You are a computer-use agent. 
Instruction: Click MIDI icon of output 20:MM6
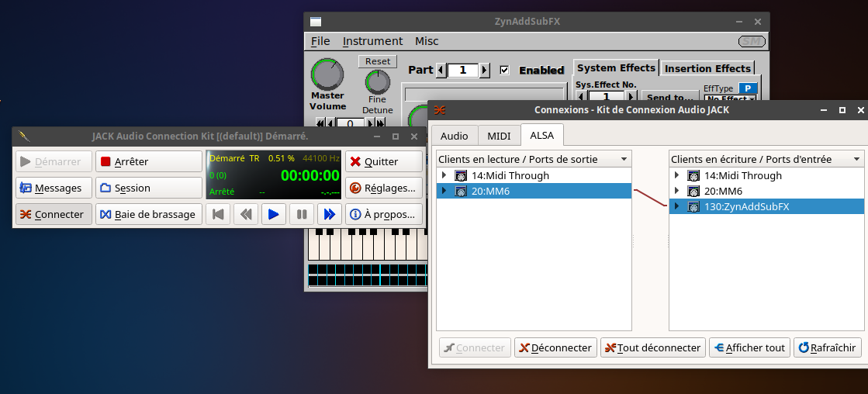(461, 191)
